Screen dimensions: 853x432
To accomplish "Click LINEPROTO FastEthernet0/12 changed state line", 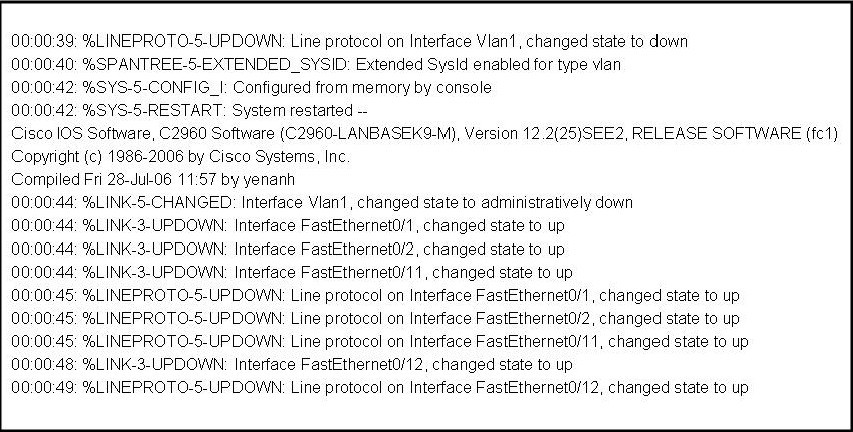I will pyautogui.click(x=380, y=387).
